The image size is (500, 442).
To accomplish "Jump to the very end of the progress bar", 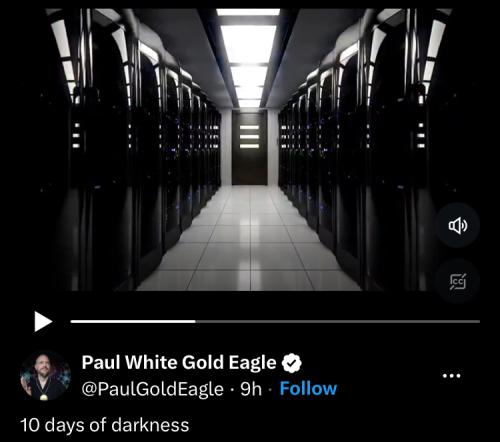I will click(479, 322).
